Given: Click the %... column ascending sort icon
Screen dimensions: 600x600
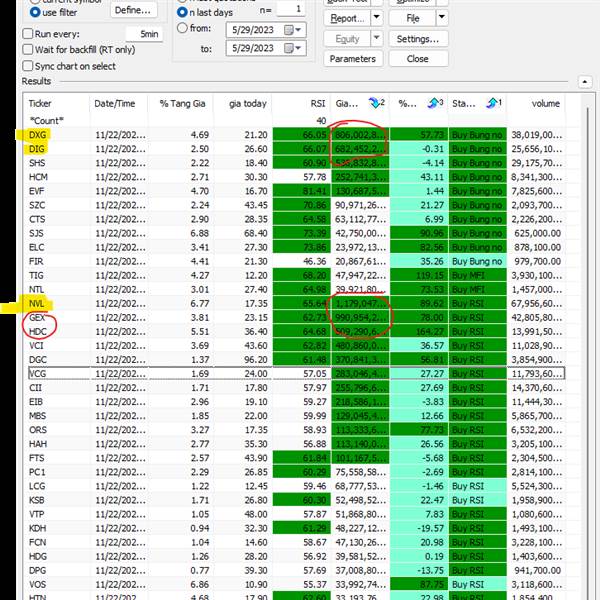Looking at the screenshot, I should pos(435,103).
